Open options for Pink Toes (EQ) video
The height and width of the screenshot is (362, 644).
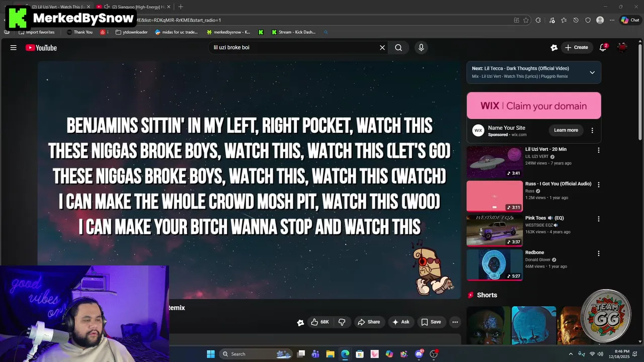click(598, 219)
